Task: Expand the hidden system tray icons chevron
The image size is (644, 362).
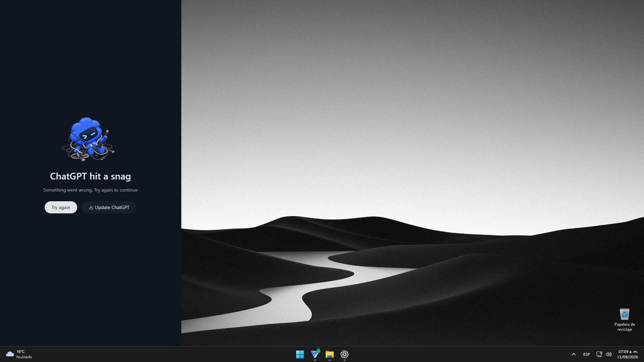Action: (574, 354)
